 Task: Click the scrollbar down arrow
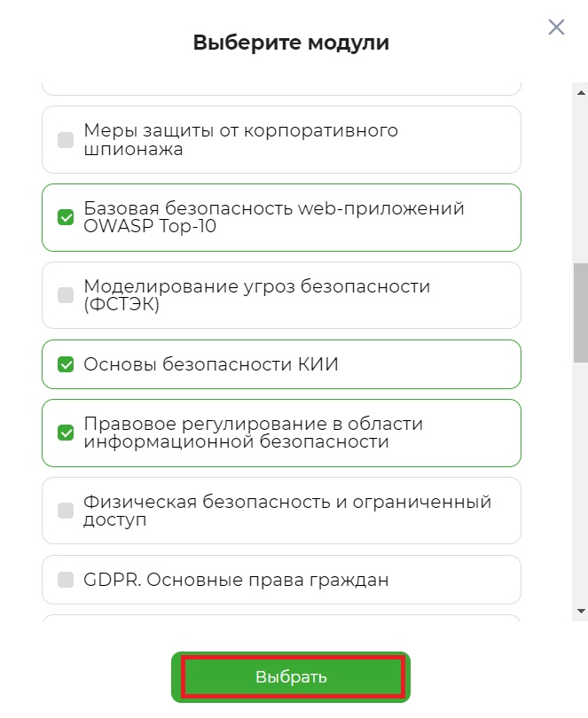pos(581,611)
